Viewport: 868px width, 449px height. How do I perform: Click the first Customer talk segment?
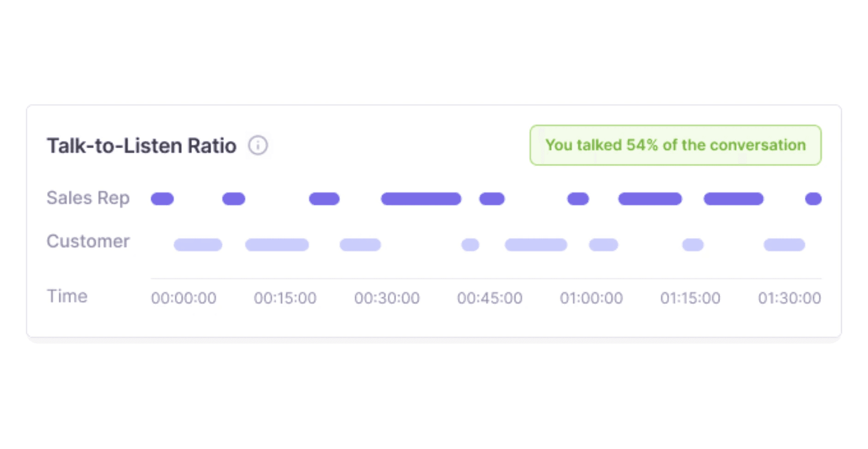198,245
